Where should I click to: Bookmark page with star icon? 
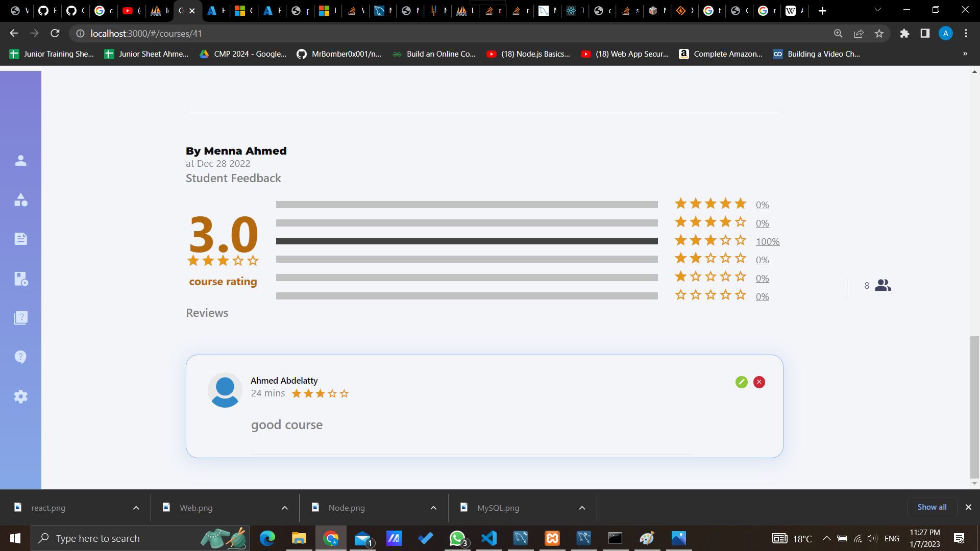(x=879, y=34)
